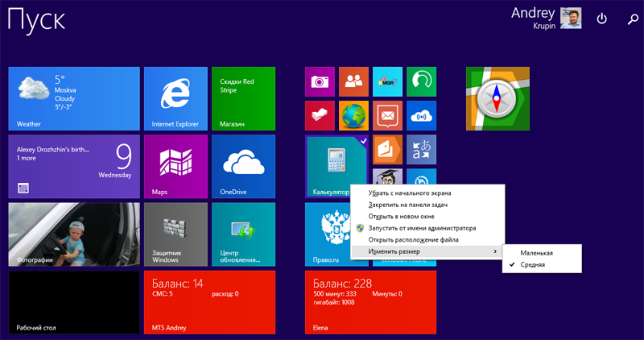Open the Elena balance tile
This screenshot has width=644, height=340.
370,302
